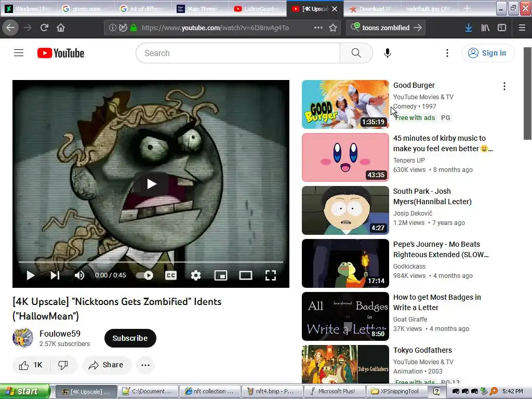Open the Firefox downloads arrow
The height and width of the screenshot is (399, 532).
pos(469,28)
